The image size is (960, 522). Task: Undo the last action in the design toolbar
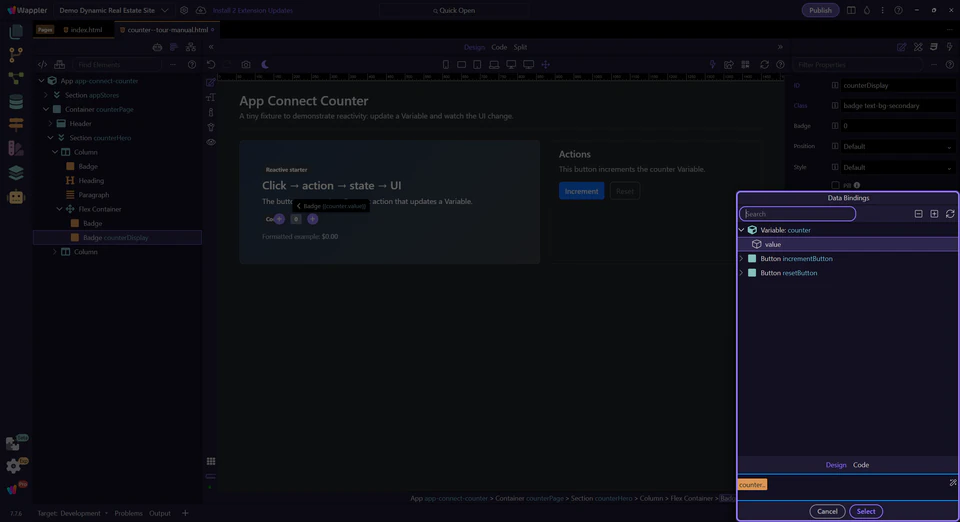211,65
